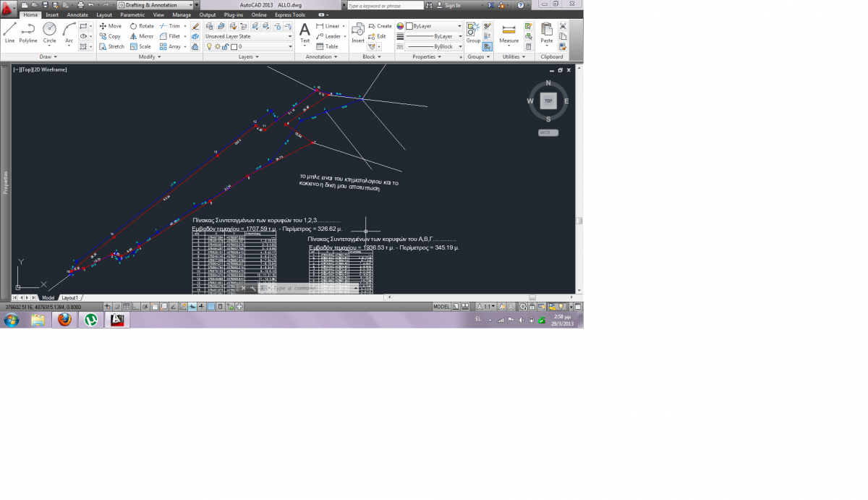The width and height of the screenshot is (868, 500).
Task: Click the WCS coordinate system label
Action: 548,132
